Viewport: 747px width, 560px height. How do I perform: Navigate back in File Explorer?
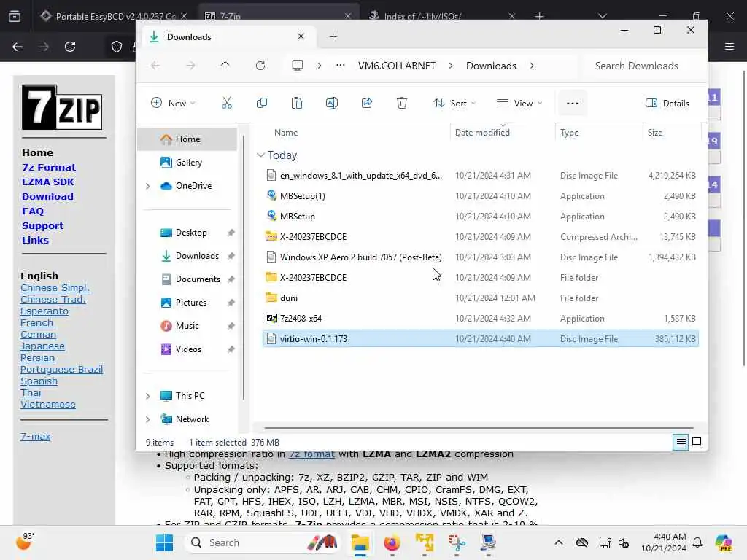click(155, 66)
